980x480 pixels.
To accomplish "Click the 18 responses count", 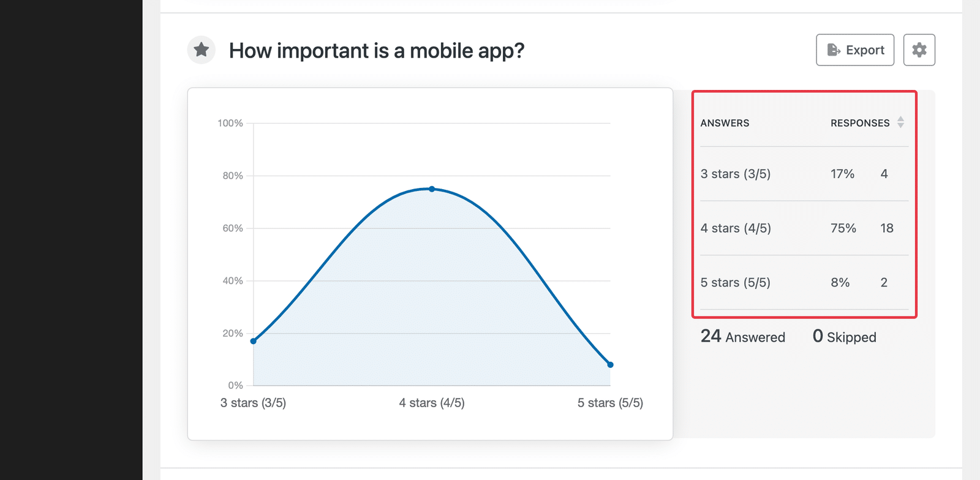I will (887, 228).
